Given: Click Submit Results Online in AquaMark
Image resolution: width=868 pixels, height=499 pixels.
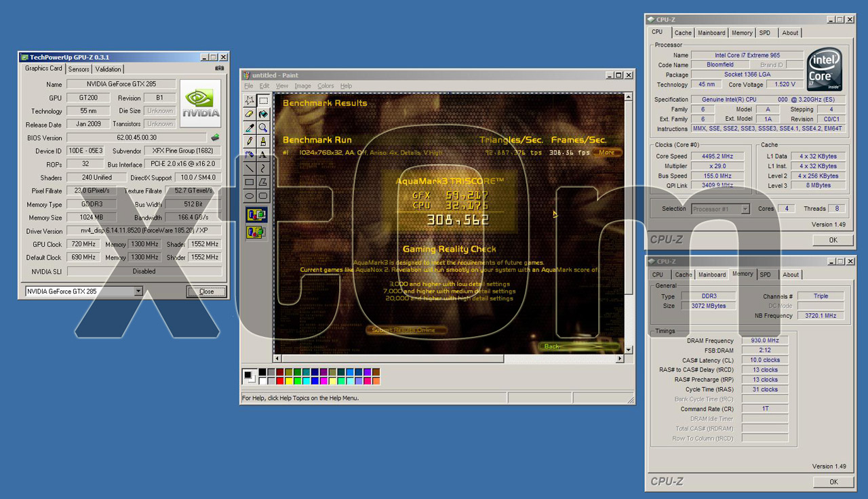Looking at the screenshot, I should click(x=406, y=330).
